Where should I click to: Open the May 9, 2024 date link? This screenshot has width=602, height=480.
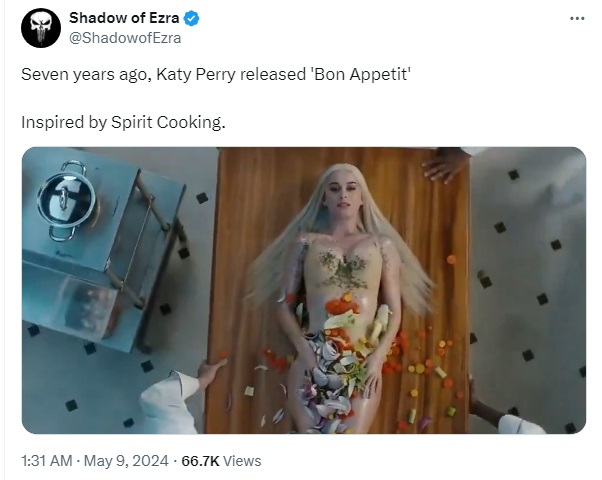(126, 461)
